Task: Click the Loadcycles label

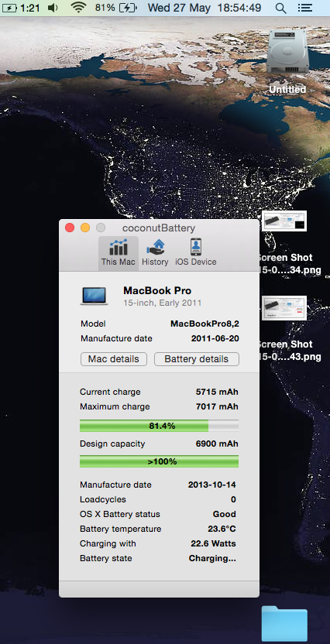Action: 103,500
